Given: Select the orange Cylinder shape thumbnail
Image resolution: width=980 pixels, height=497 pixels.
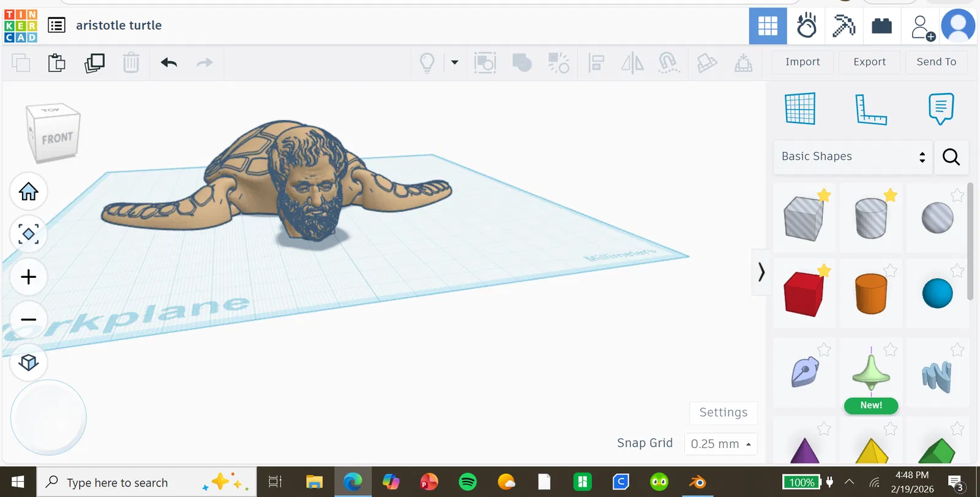Looking at the screenshot, I should tap(871, 294).
